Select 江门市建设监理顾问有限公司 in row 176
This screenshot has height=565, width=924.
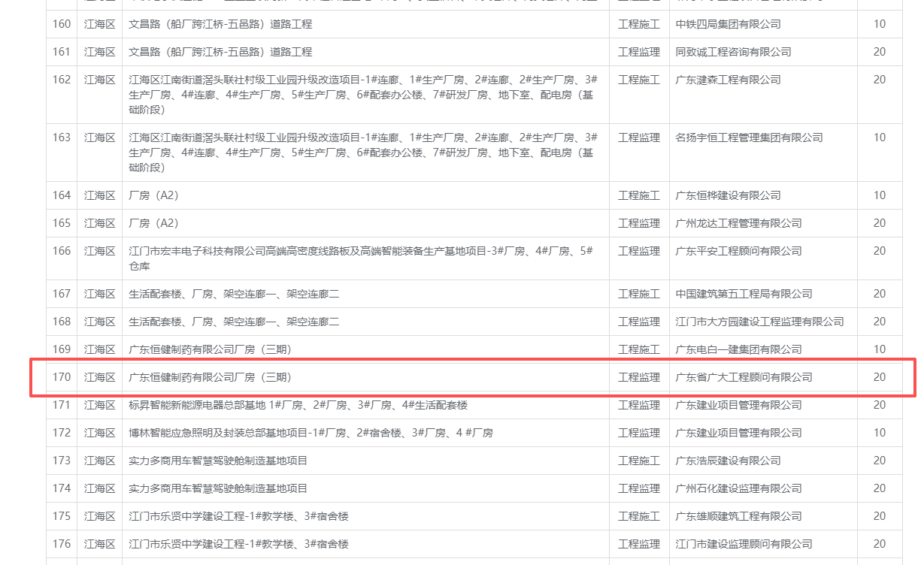click(744, 544)
